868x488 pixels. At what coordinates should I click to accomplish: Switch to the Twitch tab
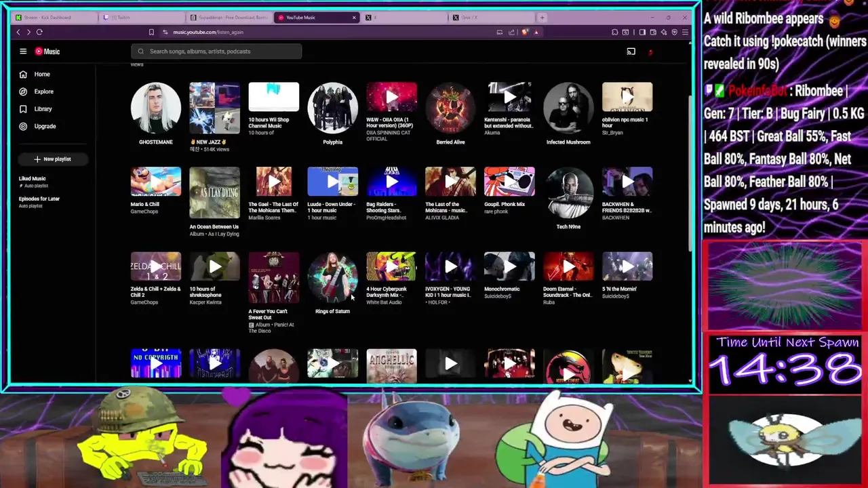click(141, 17)
